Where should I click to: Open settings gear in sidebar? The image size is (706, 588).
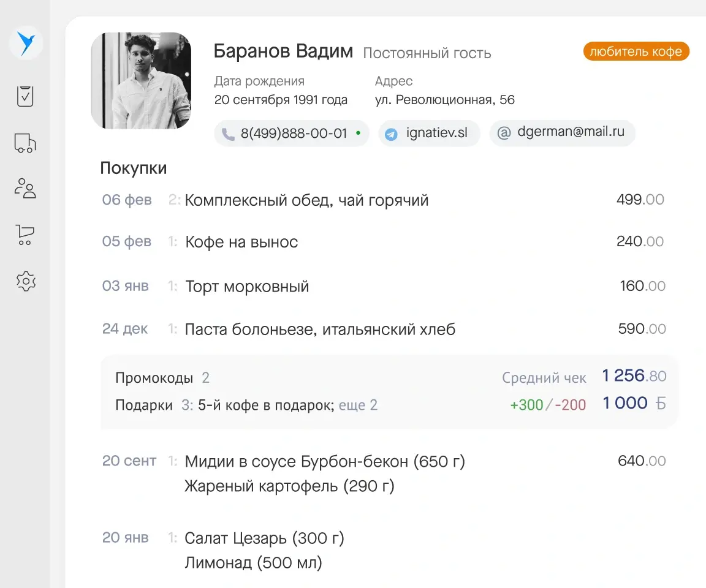[26, 281]
